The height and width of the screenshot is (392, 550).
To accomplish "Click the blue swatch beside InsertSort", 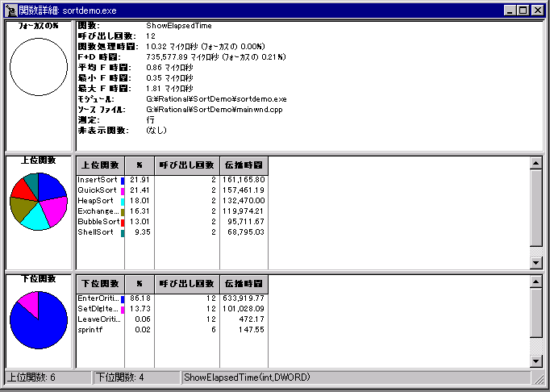I will 122,180.
